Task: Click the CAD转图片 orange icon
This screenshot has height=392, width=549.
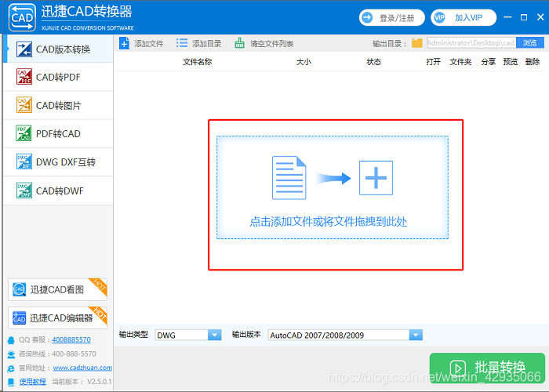Action: click(24, 105)
